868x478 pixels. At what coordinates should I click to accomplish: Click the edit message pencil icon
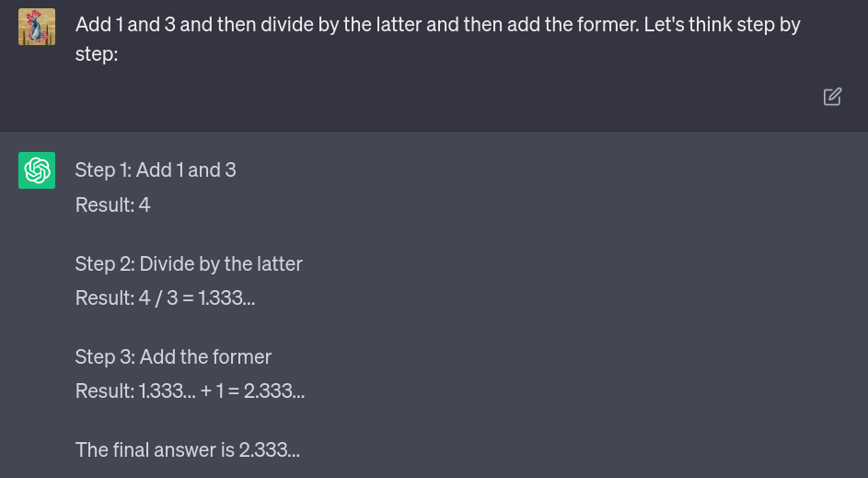(x=832, y=97)
